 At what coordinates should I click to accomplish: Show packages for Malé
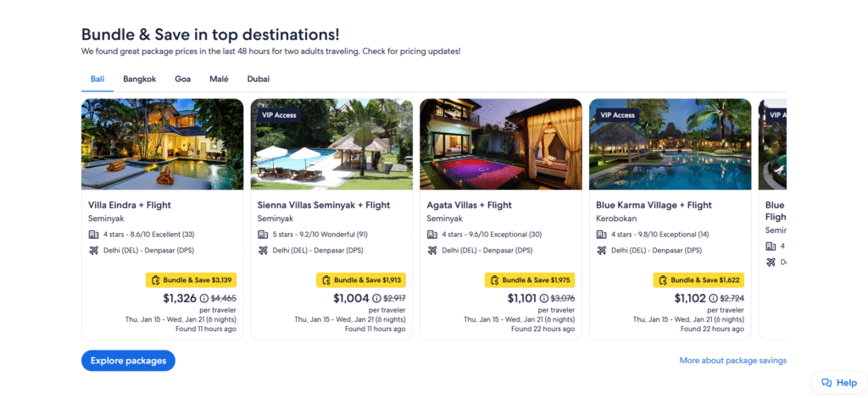[x=219, y=79]
